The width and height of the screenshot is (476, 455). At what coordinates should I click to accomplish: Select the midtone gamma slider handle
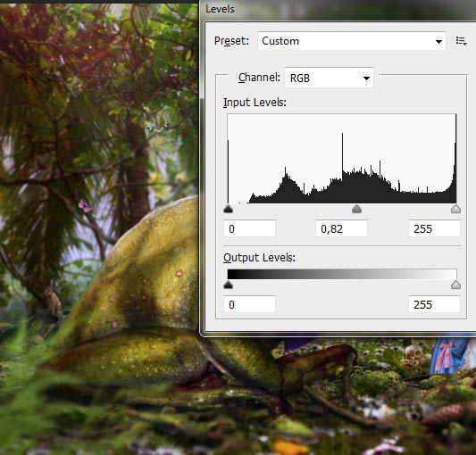point(356,209)
